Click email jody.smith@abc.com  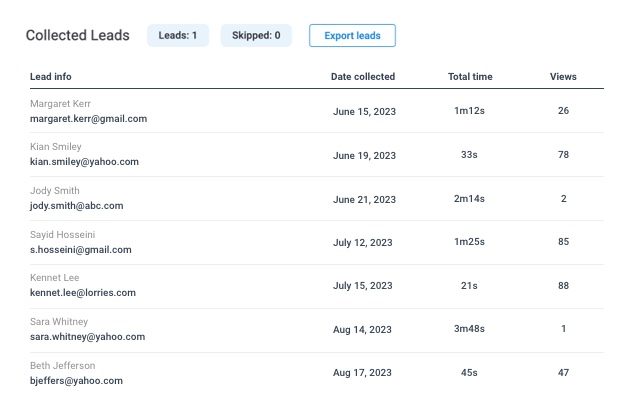click(x=76, y=205)
